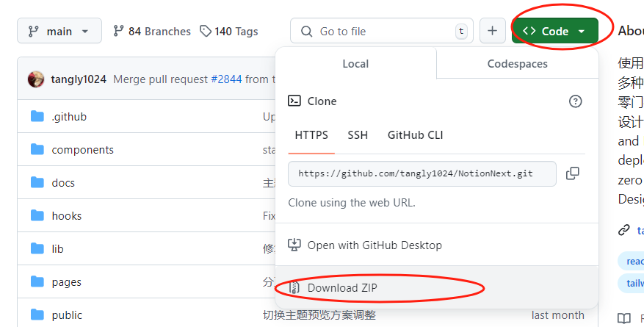644x327 pixels.
Task: Click the ZIP file icon
Action: pyautogui.click(x=294, y=287)
